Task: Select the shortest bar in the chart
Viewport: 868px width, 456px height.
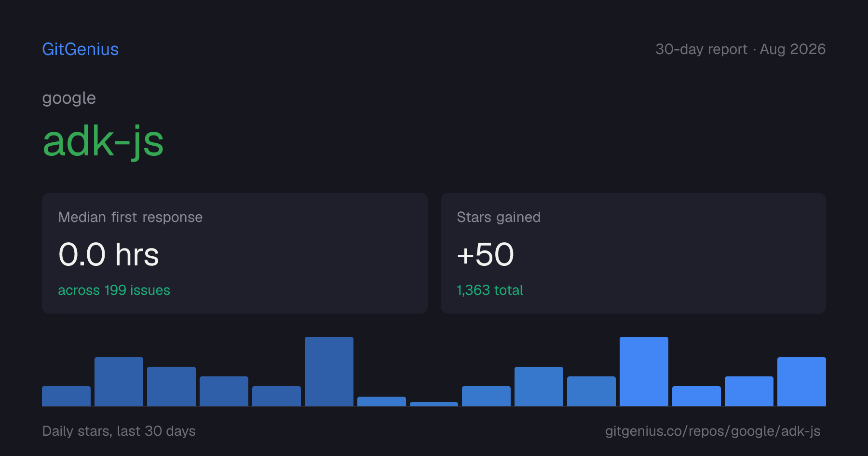Action: tap(434, 404)
